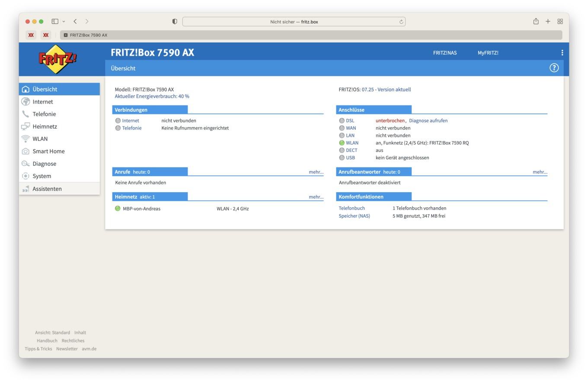Click the WAN link under Anschlüsse
This screenshot has height=383, width=588.
(351, 128)
